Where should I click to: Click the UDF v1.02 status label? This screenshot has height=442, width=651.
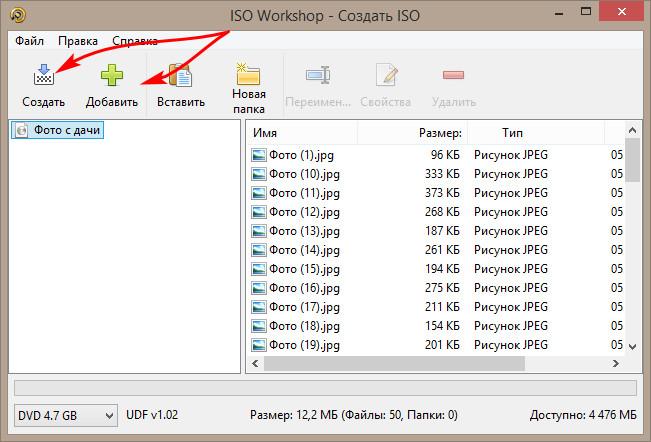pos(152,415)
